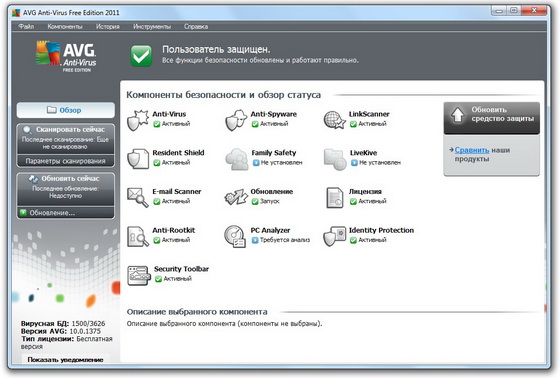Open the Anti-Virus component icon

pos(138,120)
